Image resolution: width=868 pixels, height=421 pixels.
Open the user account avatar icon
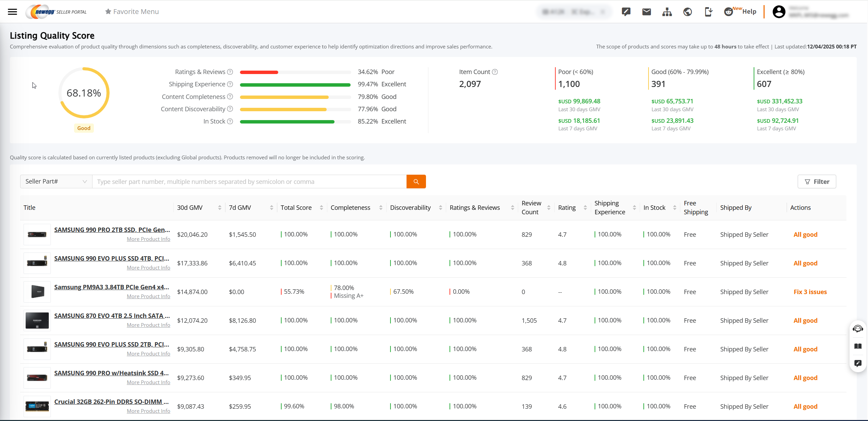coord(779,12)
